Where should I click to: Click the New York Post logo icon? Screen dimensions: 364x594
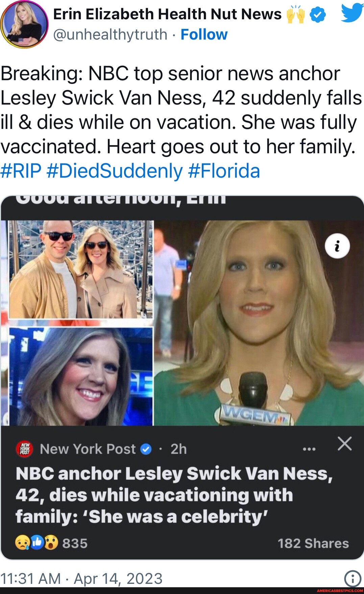click(25, 449)
